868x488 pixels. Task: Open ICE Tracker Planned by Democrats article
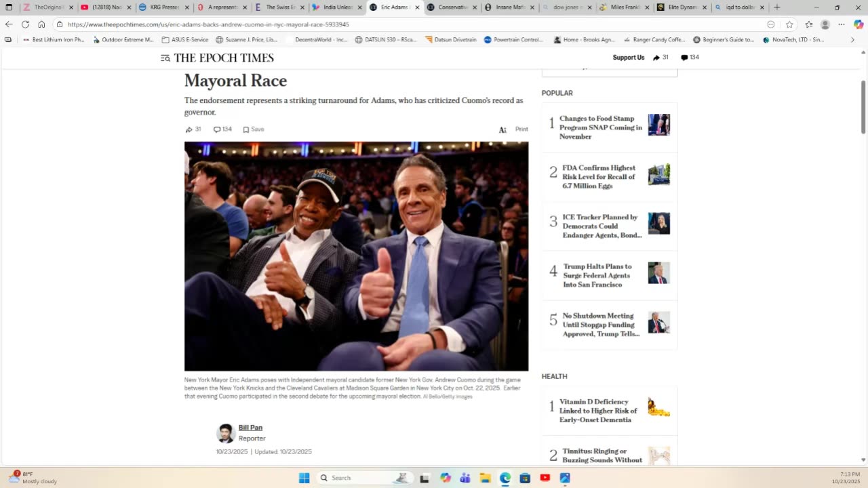601,226
